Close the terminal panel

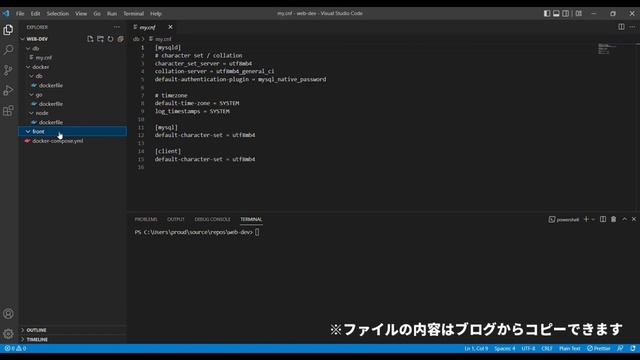tap(634, 219)
